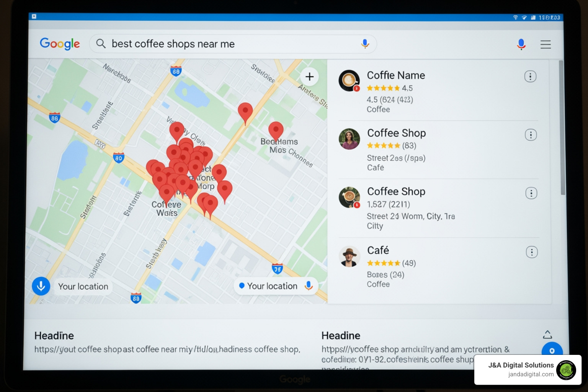Image resolution: width=588 pixels, height=392 pixels.
Task: Click the left Headine heading
Action: 54,336
